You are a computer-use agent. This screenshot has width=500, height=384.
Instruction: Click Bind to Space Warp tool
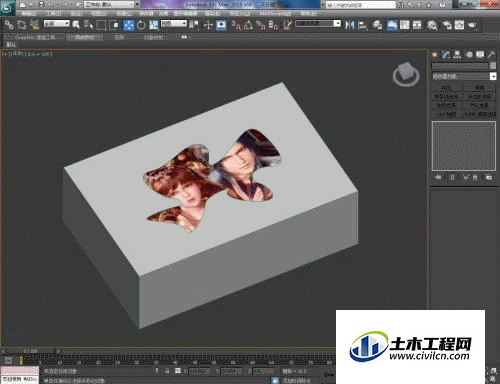coord(34,25)
